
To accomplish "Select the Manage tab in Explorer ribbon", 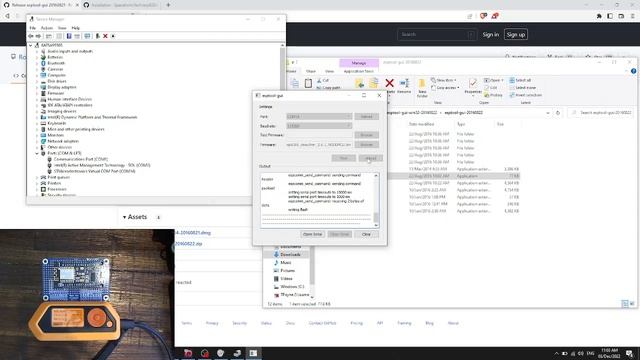I will [x=359, y=63].
